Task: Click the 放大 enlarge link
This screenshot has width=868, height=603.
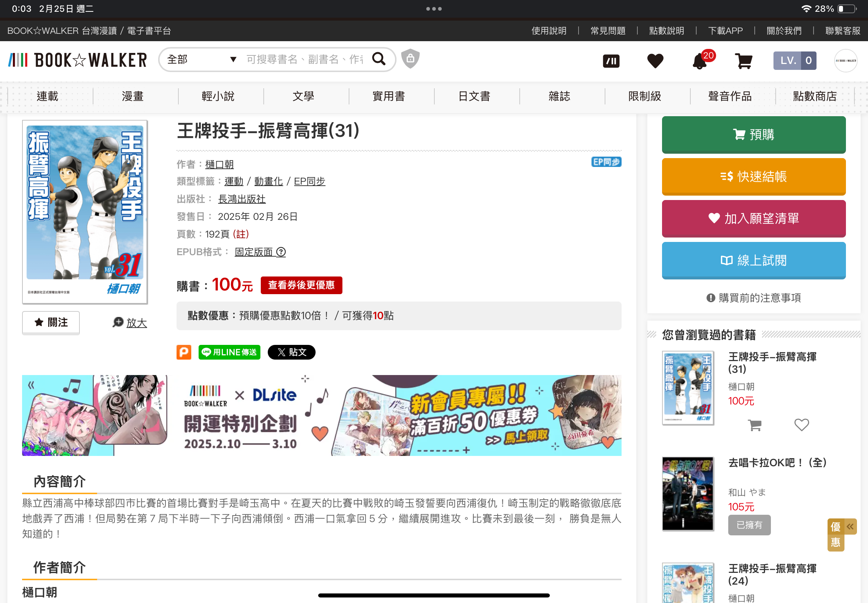Action: click(136, 323)
